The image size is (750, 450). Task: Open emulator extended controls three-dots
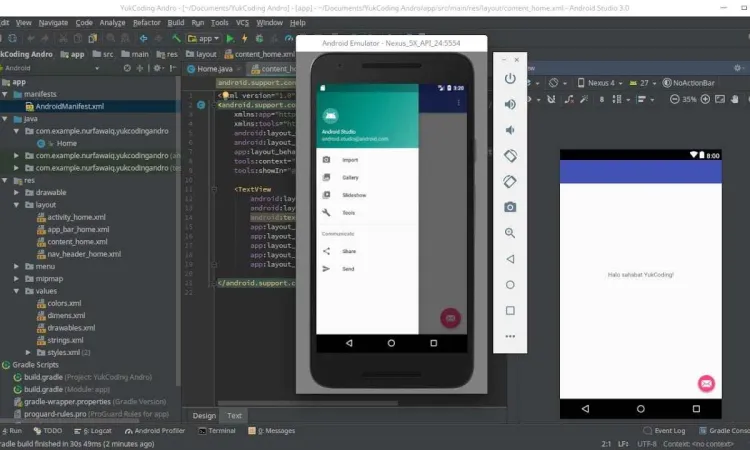(510, 336)
